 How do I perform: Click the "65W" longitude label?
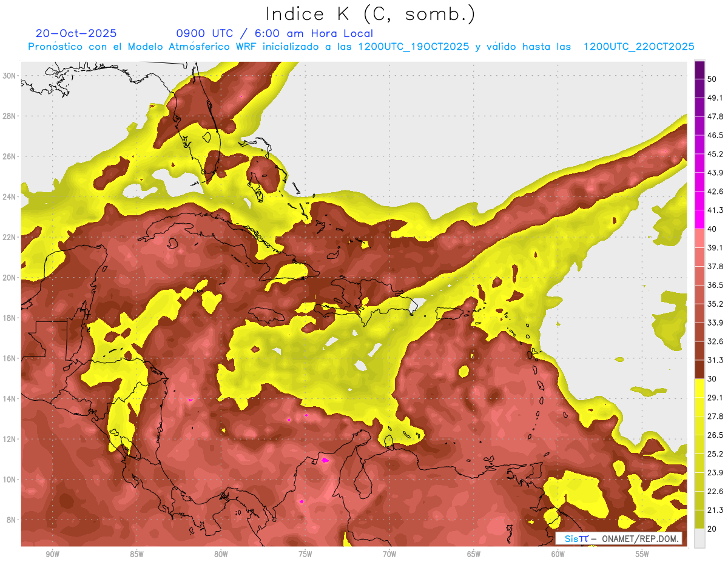(474, 554)
